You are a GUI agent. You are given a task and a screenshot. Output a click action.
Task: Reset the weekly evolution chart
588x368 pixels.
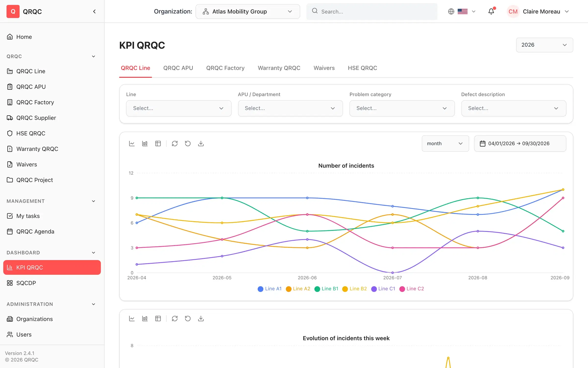click(x=188, y=318)
